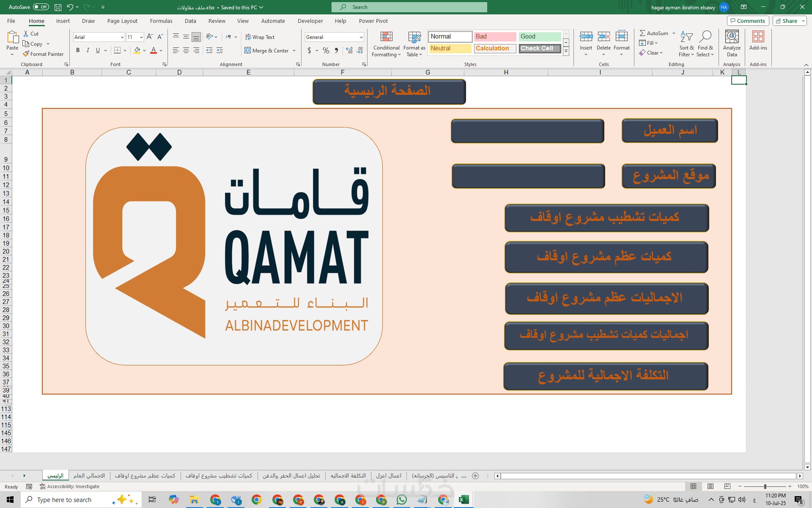Open the font name dropdown

pos(122,37)
